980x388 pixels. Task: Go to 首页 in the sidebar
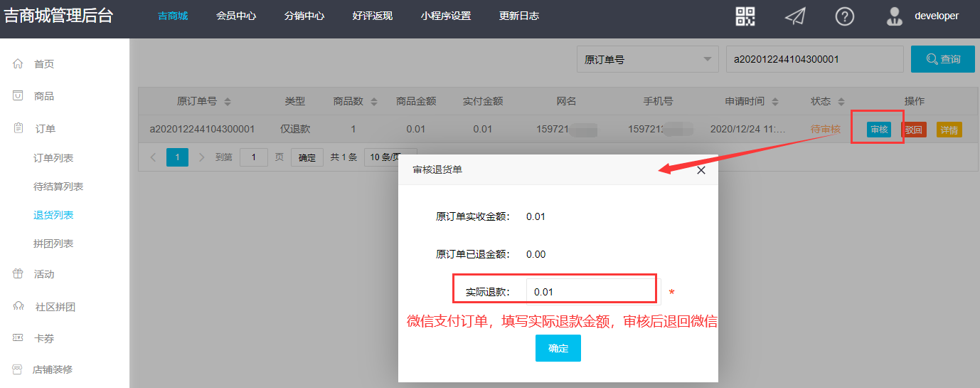[44, 64]
